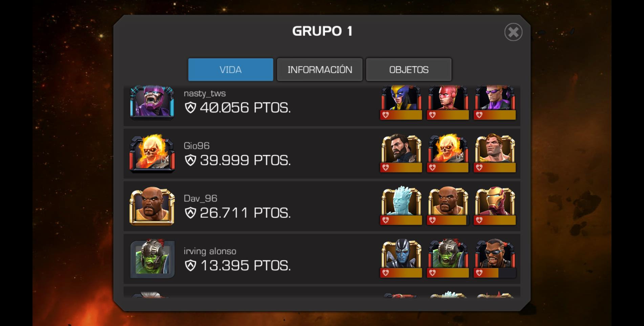Select Gio96's Ghost Rider profile avatar
644x326 pixels.
(x=152, y=154)
